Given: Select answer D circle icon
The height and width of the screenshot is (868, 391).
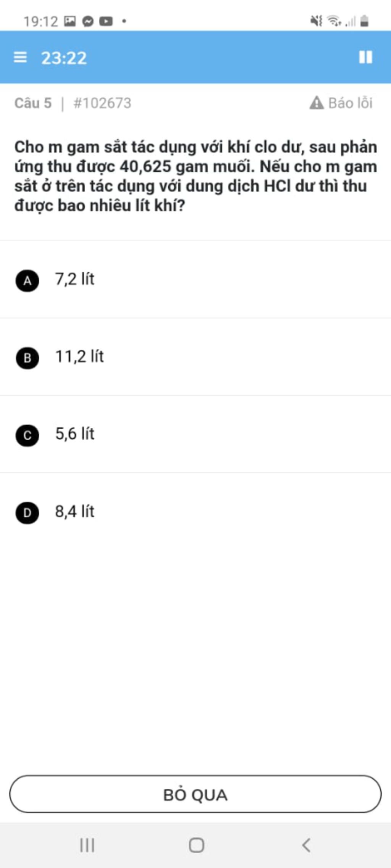Looking at the screenshot, I should tap(27, 513).
